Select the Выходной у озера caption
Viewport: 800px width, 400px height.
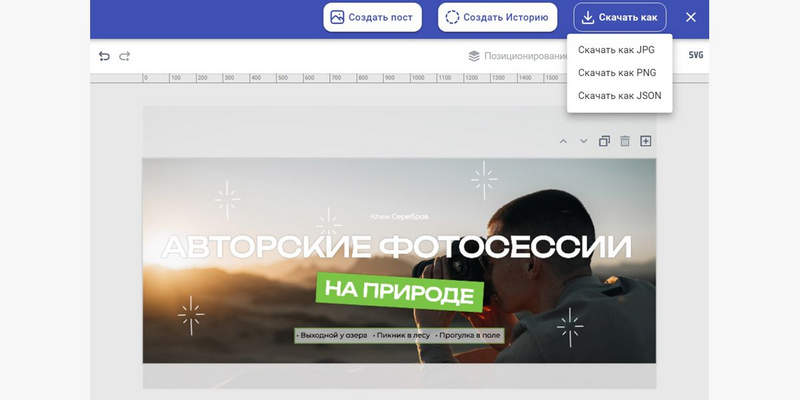332,336
